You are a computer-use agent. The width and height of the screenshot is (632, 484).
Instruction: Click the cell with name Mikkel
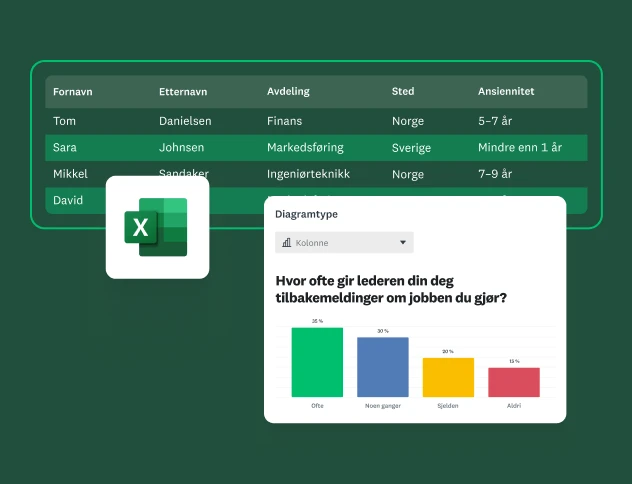point(70,174)
